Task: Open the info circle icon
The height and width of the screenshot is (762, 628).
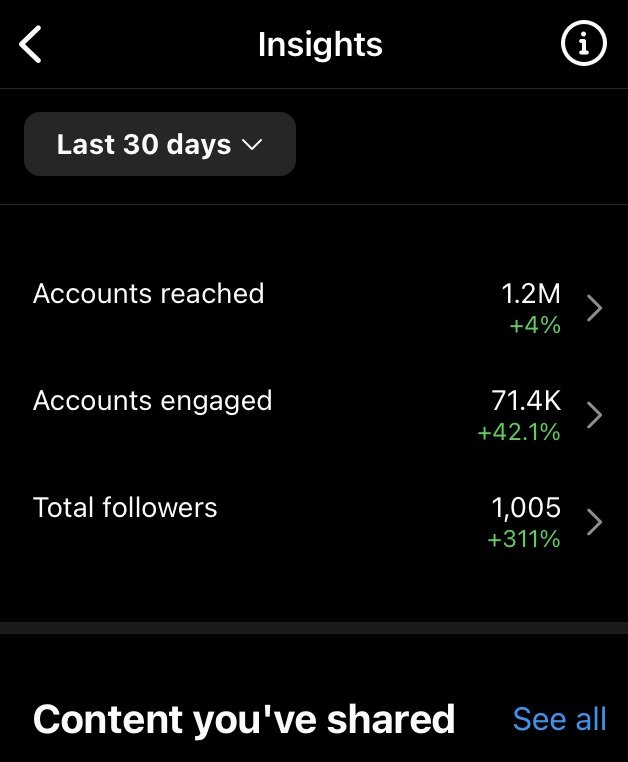Action: 583,43
